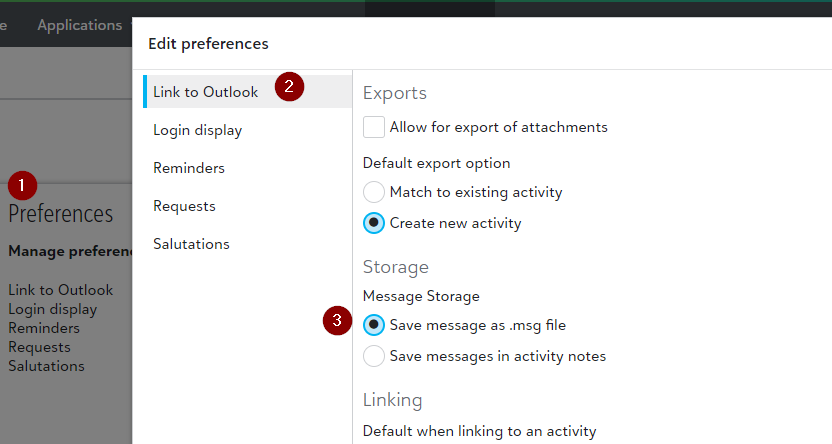Click Reminders link on background Preferences page
Image resolution: width=832 pixels, height=444 pixels.
(x=44, y=328)
